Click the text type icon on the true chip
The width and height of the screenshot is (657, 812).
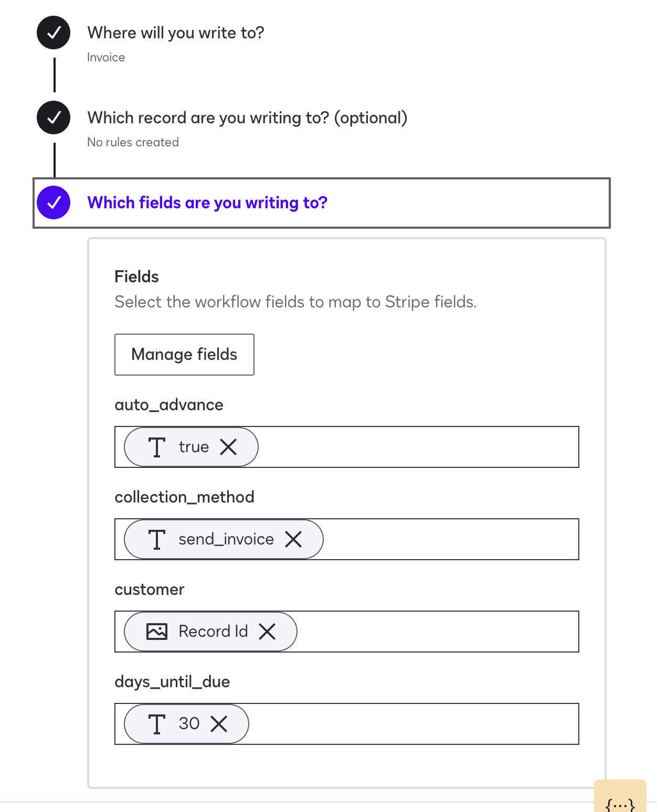(157, 447)
